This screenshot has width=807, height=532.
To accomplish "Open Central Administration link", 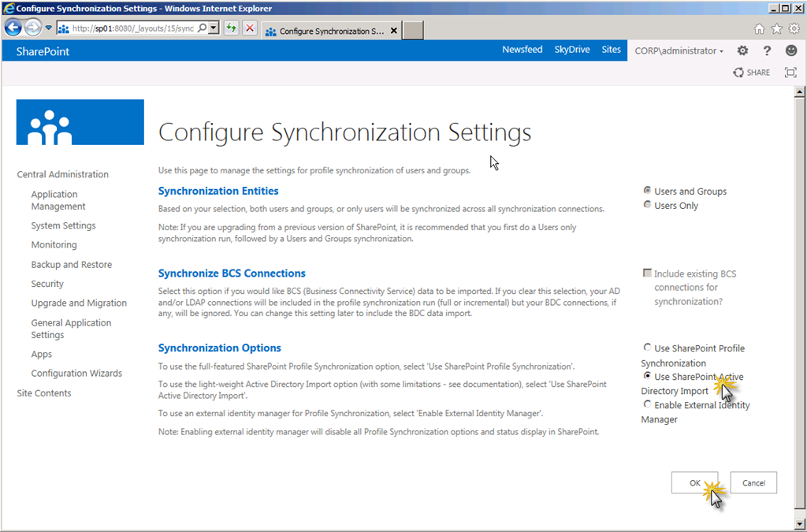I will tap(63, 174).
